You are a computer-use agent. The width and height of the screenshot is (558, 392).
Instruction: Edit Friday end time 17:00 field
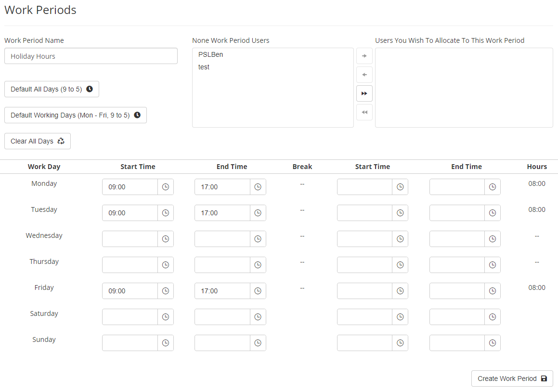point(222,291)
